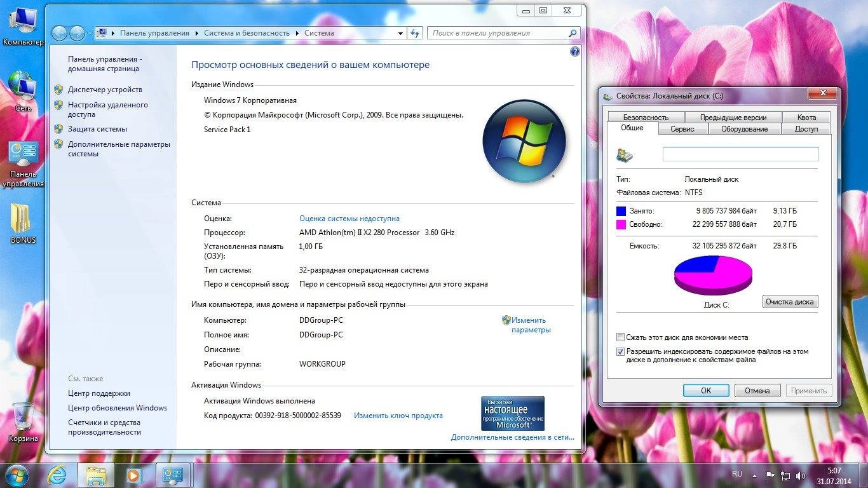Screen dimensions: 868x488
Task: Click the RU language indicator
Action: 737,474
